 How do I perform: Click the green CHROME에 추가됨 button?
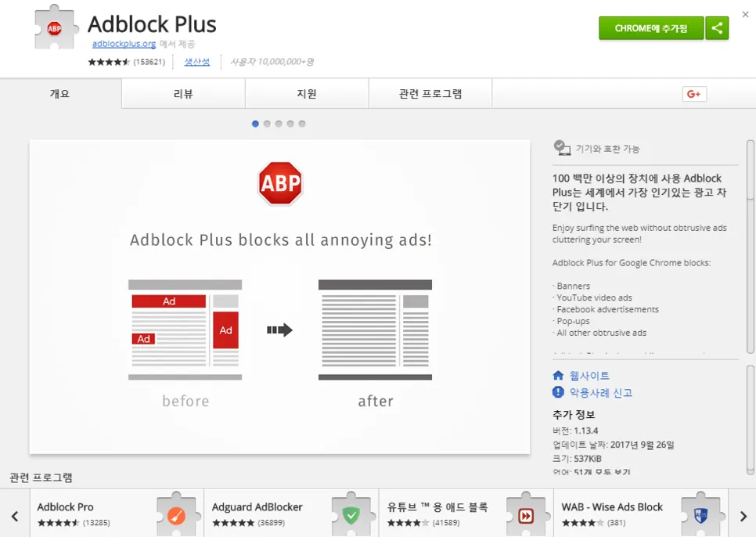tap(651, 28)
